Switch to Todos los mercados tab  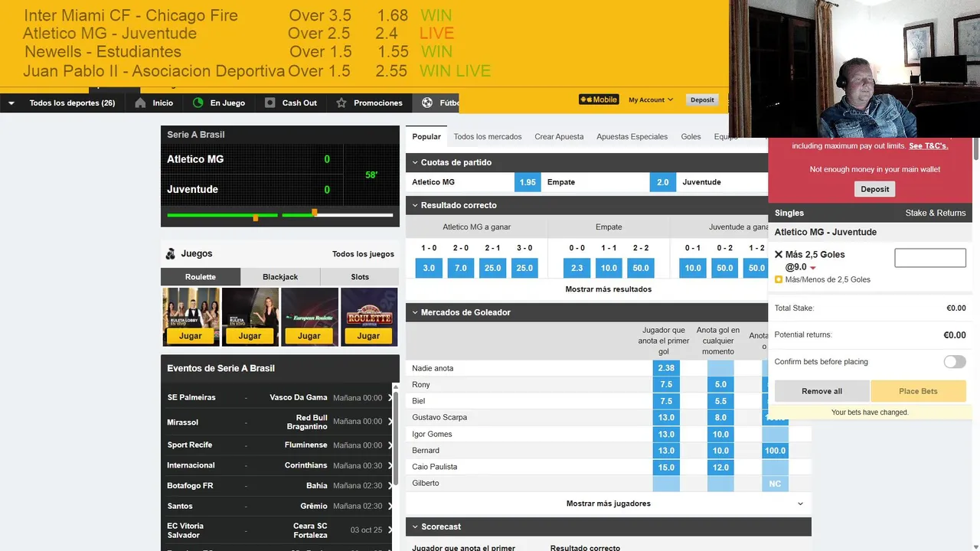point(488,136)
